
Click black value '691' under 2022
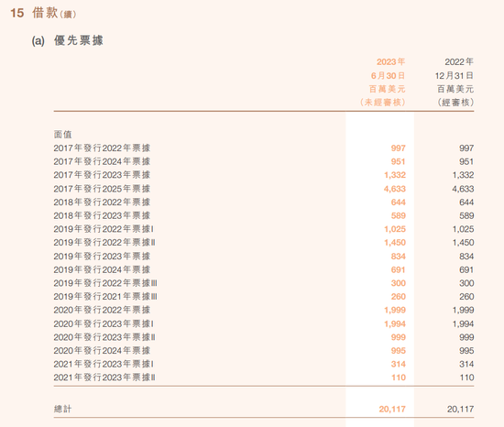[466, 270]
